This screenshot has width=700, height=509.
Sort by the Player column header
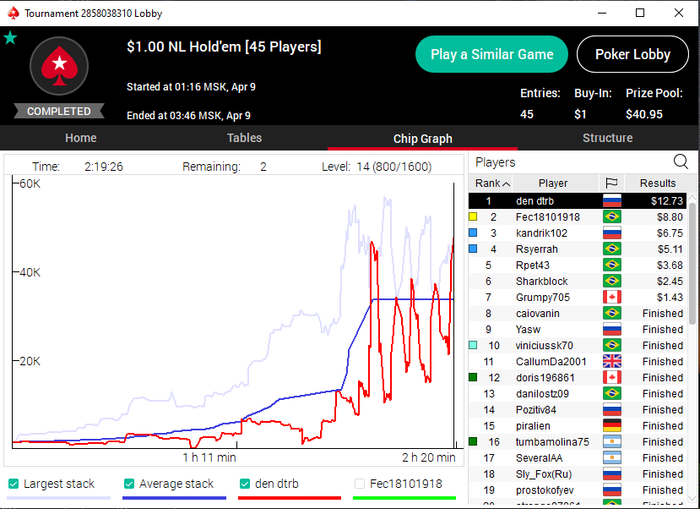[553, 183]
